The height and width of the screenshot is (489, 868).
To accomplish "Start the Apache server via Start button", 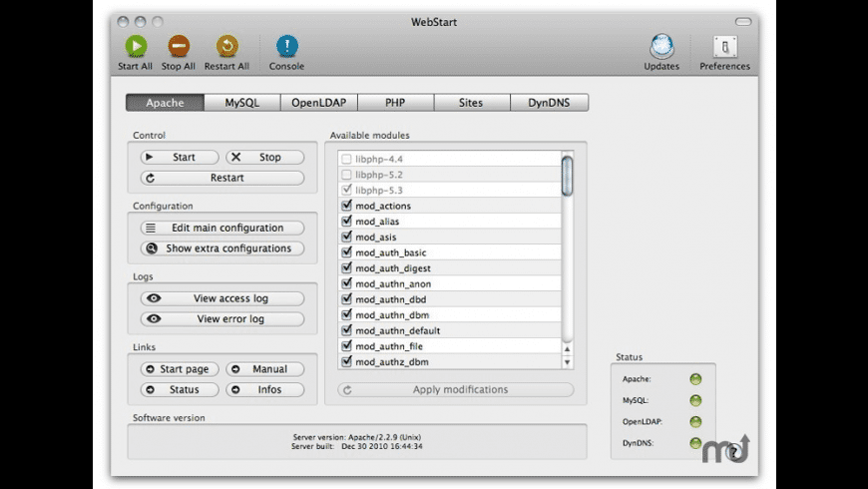I will pos(180,158).
